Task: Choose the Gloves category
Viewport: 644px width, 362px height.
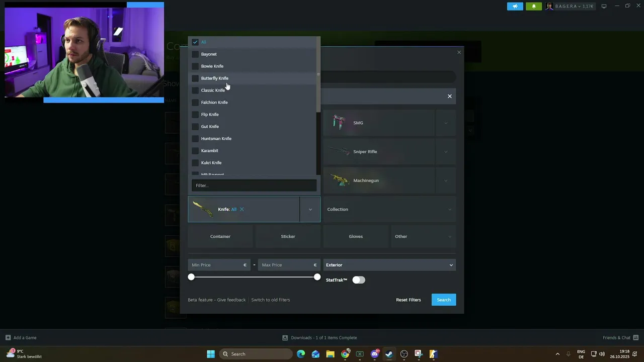Action: coord(356,236)
